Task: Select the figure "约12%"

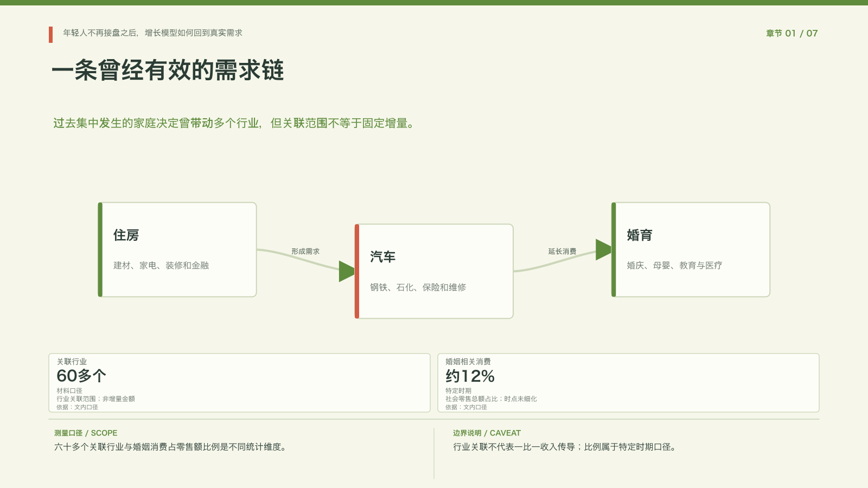Action: pyautogui.click(x=470, y=376)
